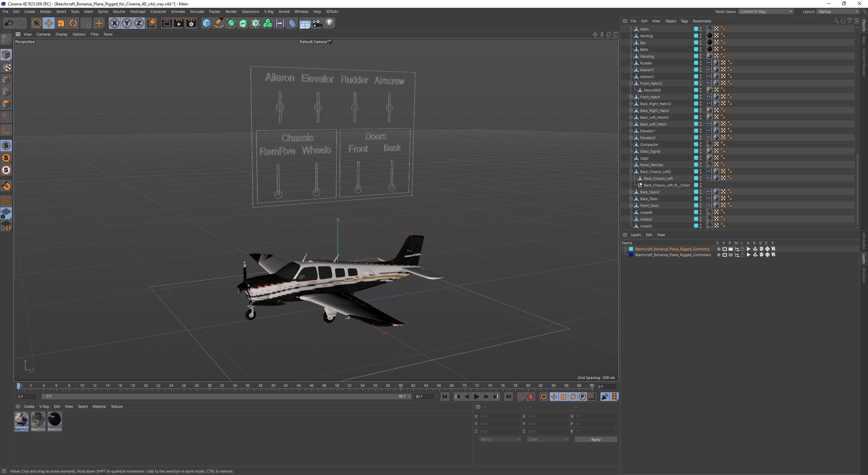The width and height of the screenshot is (868, 475).
Task: Click the Locked Workplane icon
Action: pyautogui.click(x=6, y=213)
